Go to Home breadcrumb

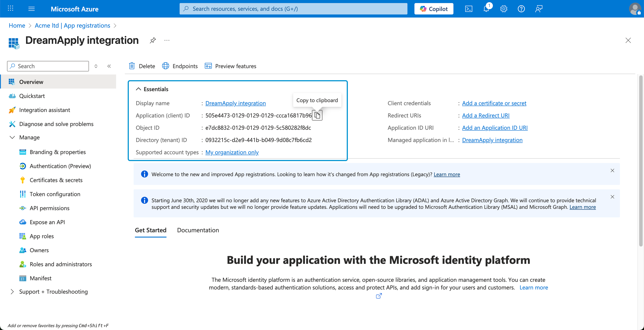pyautogui.click(x=17, y=25)
